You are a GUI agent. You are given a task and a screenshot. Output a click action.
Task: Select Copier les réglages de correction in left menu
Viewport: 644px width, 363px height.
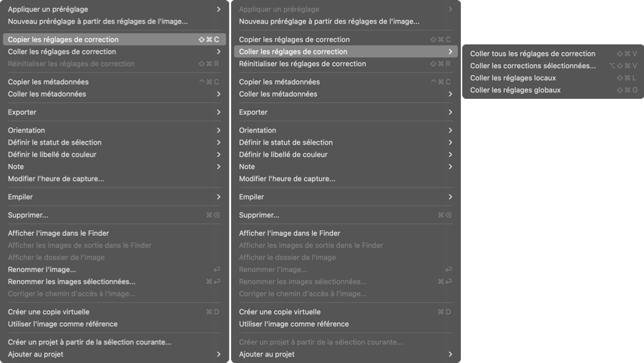114,39
